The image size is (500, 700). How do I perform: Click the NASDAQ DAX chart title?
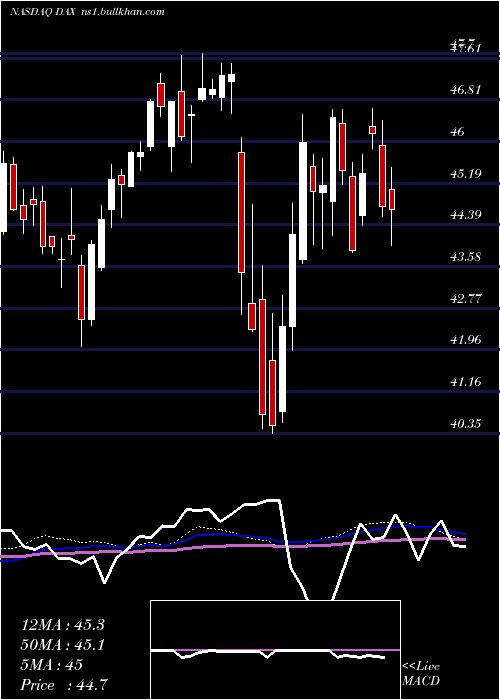88,12
